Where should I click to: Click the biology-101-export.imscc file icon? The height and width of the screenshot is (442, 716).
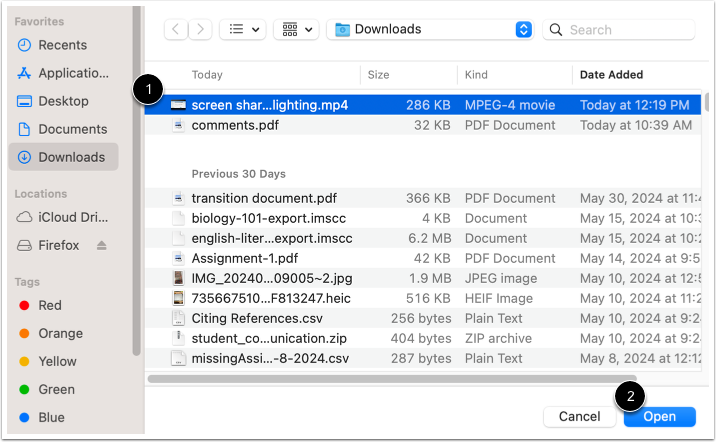click(x=178, y=218)
